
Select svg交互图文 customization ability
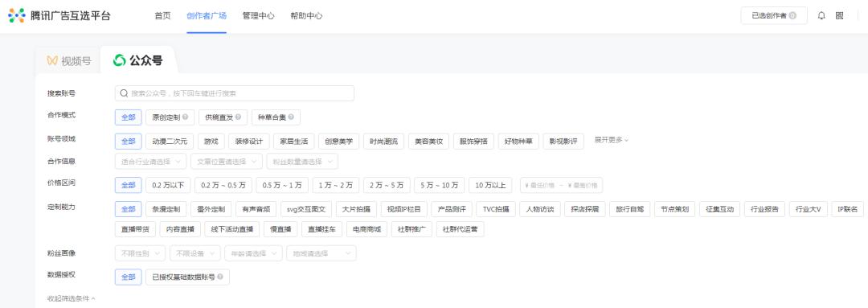tap(306, 209)
